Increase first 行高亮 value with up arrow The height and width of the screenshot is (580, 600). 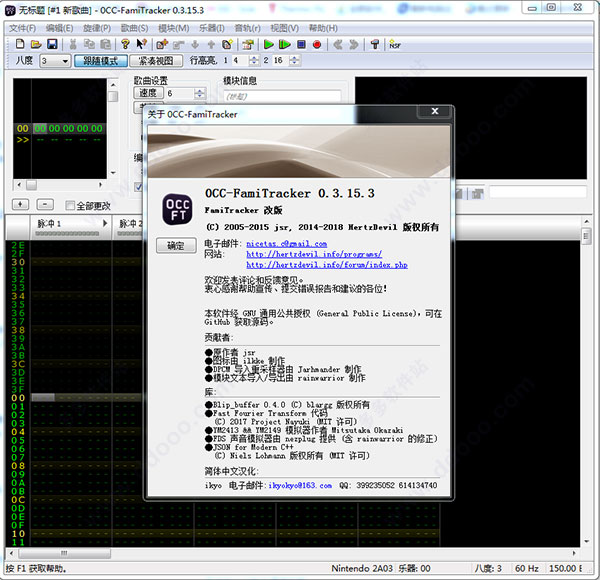point(254,58)
